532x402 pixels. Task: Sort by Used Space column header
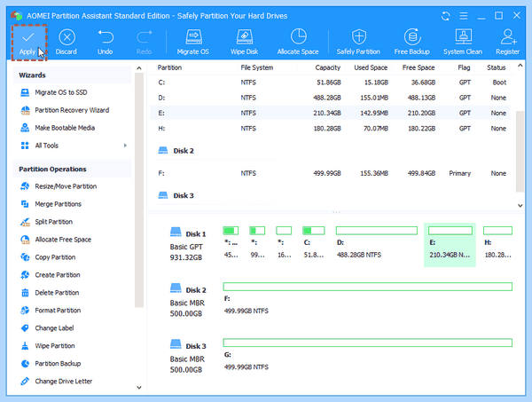[371, 67]
